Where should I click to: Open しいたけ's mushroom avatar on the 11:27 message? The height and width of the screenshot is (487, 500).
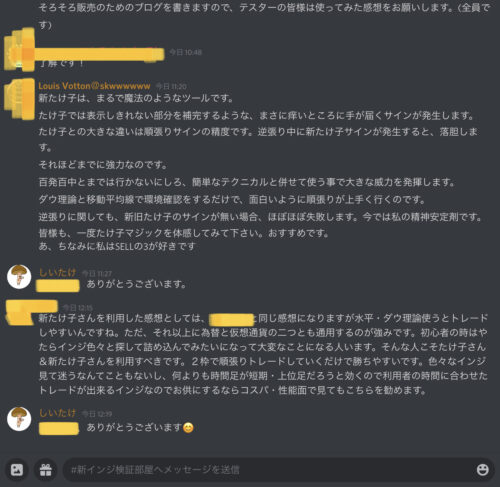[x=19, y=276]
